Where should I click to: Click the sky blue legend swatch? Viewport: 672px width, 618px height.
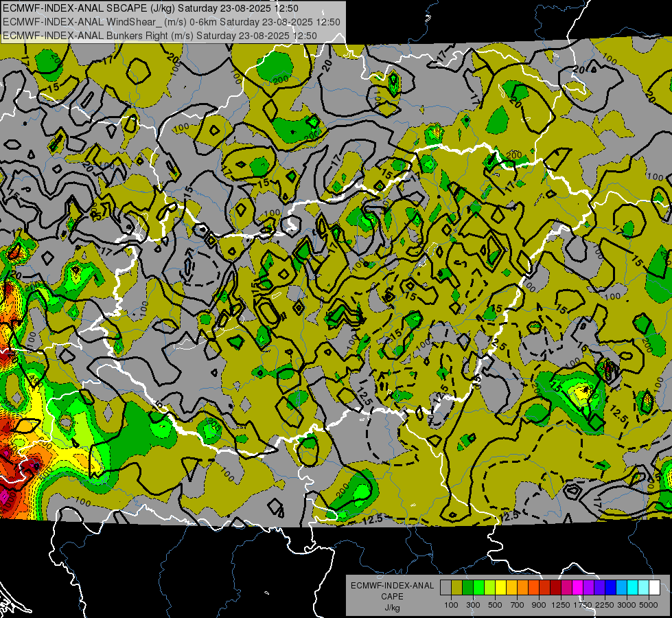click(x=621, y=588)
